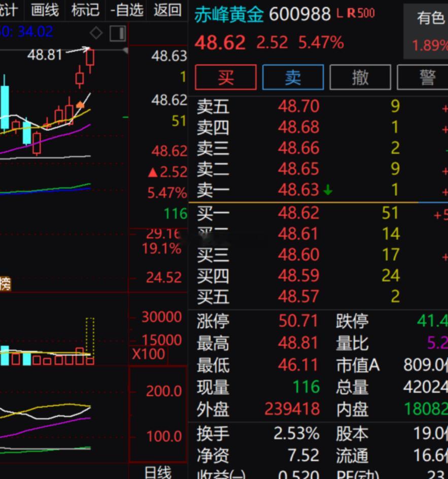
Task: Click the 涨停 limit-up price 50.71
Action: pos(298,321)
